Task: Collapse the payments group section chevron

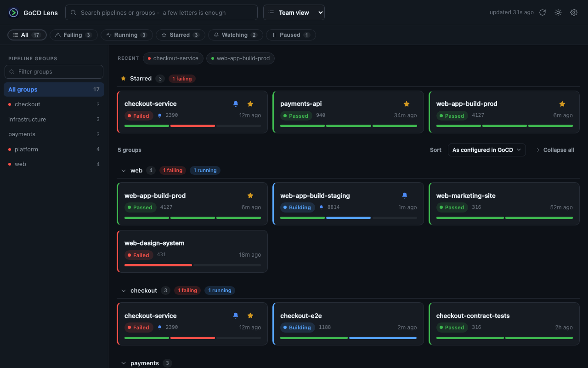Action: click(124, 363)
